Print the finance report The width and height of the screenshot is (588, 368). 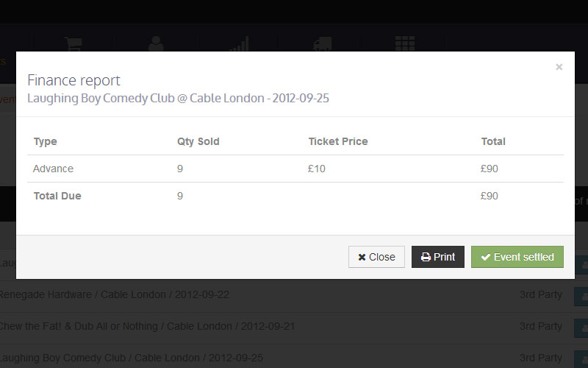point(438,257)
